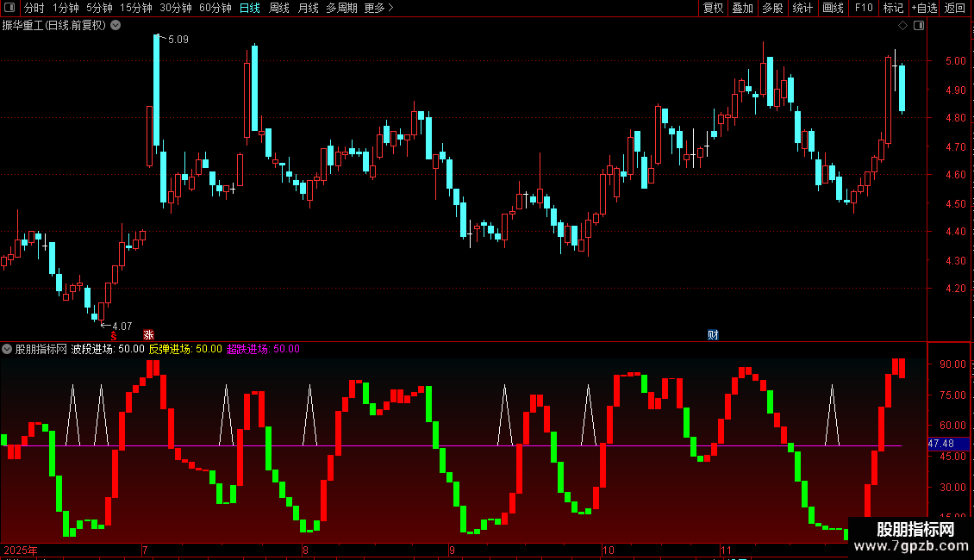The height and width of the screenshot is (560, 974).
Task: Select the 60分钟 period tab
Action: (x=215, y=8)
